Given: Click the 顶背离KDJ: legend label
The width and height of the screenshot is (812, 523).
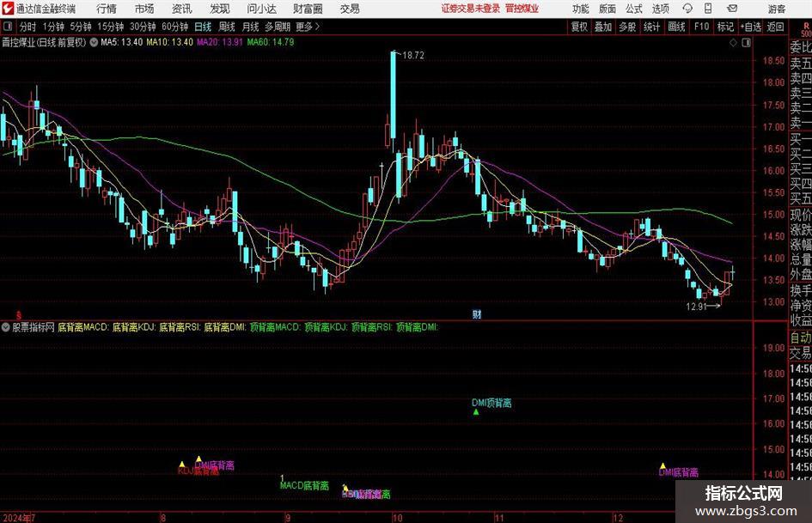Looking at the screenshot, I should 326,327.
